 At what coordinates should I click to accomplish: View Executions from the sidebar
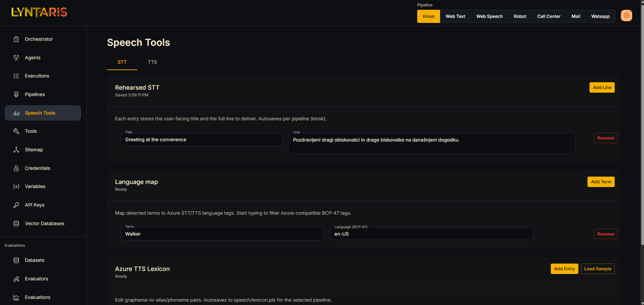37,76
